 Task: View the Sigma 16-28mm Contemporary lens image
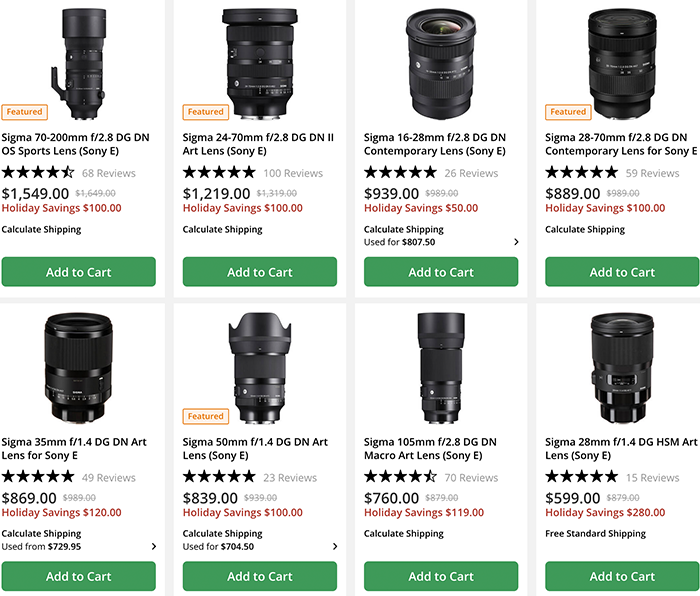(441, 63)
